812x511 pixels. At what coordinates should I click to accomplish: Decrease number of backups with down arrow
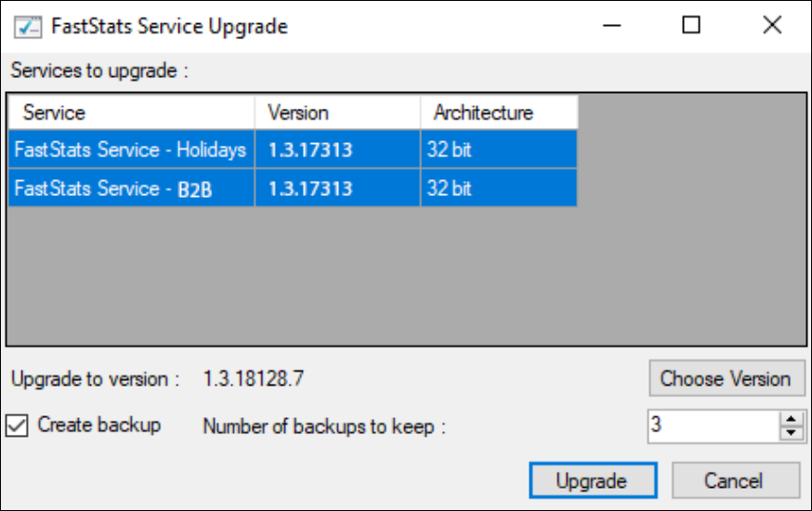(791, 433)
